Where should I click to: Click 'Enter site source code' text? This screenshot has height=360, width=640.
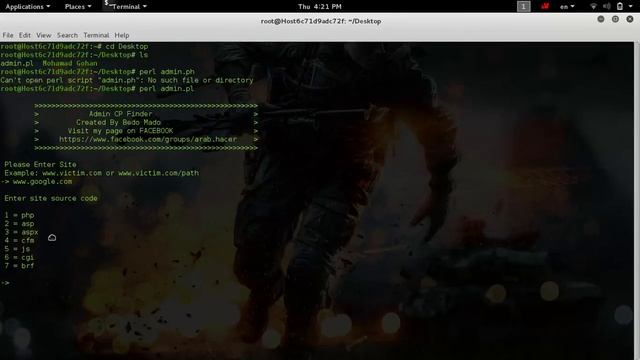[x=51, y=198]
